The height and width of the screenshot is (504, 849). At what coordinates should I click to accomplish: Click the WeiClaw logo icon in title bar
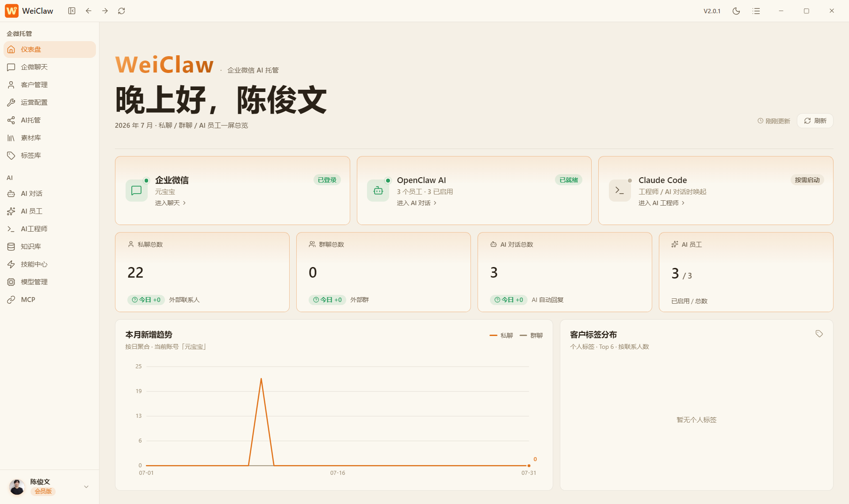pos(12,11)
